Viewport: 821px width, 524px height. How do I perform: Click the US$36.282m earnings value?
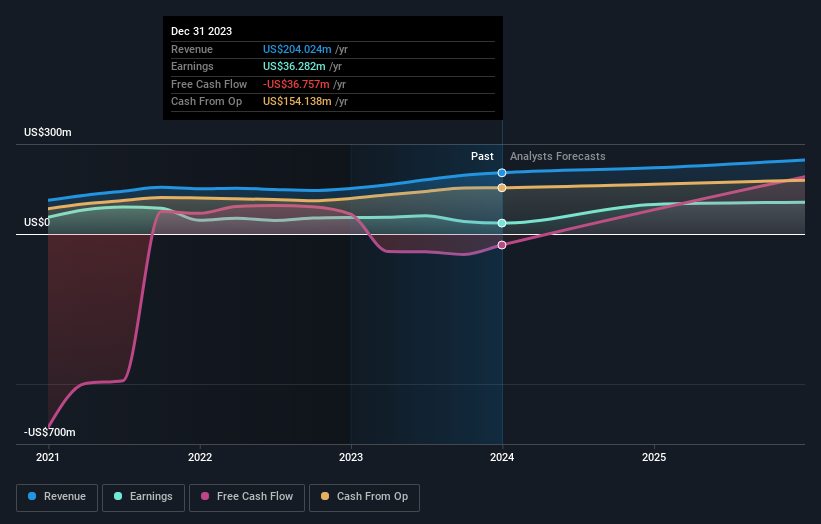pos(294,66)
